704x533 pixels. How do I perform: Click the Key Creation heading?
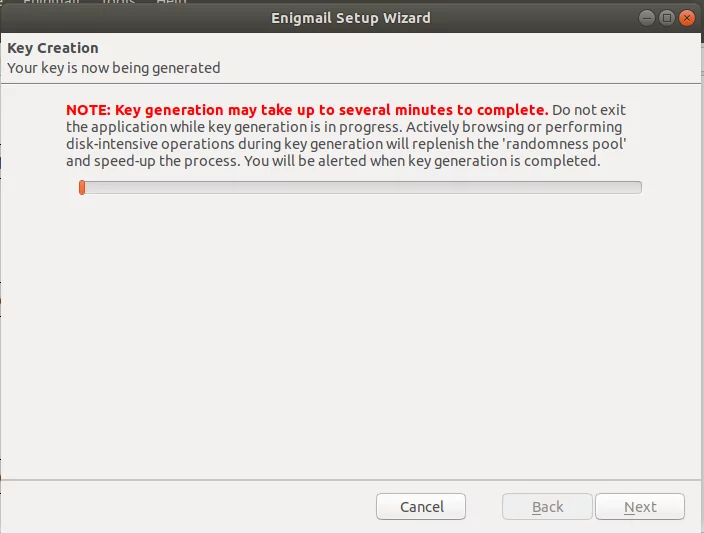coord(53,48)
